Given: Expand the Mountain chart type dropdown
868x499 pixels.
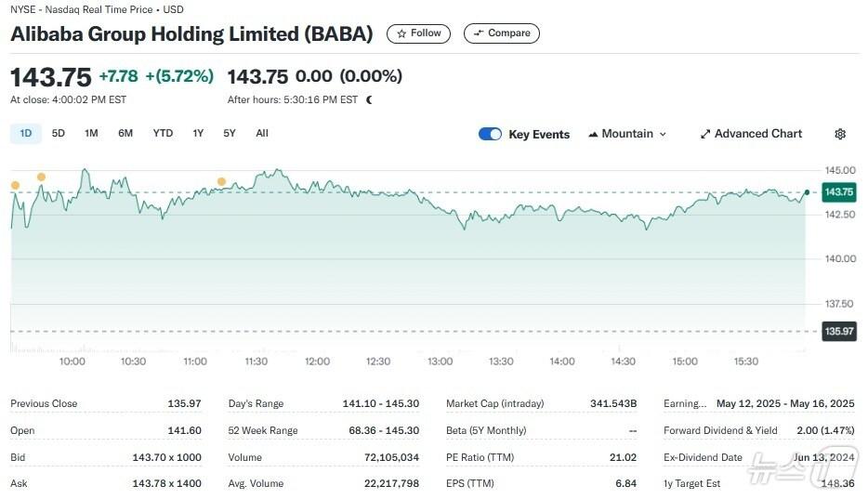Looking at the screenshot, I should point(627,134).
